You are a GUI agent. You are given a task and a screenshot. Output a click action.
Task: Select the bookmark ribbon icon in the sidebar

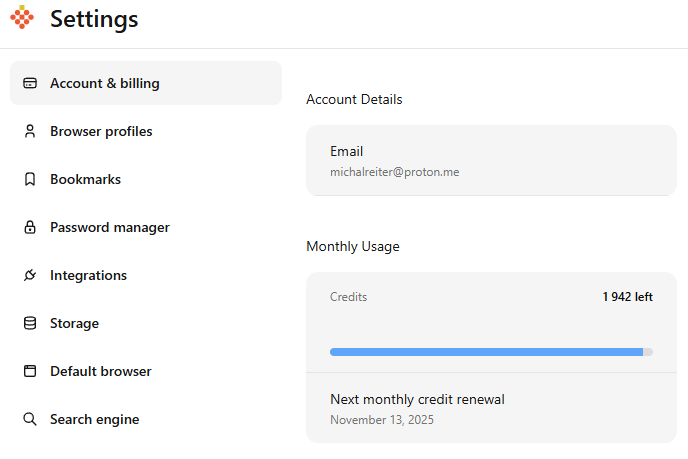click(x=30, y=179)
